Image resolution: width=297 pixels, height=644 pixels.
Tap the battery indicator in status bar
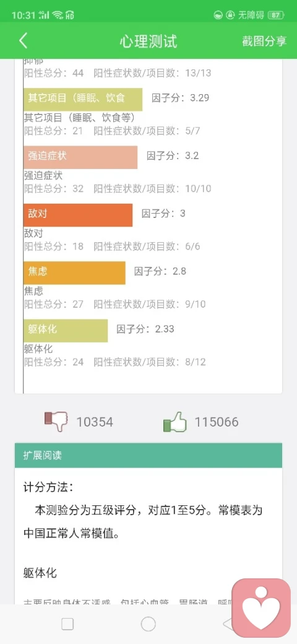pyautogui.click(x=276, y=15)
